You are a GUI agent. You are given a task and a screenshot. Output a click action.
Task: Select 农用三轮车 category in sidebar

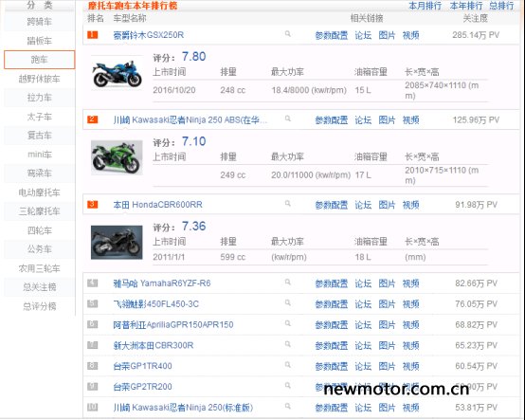click(40, 268)
